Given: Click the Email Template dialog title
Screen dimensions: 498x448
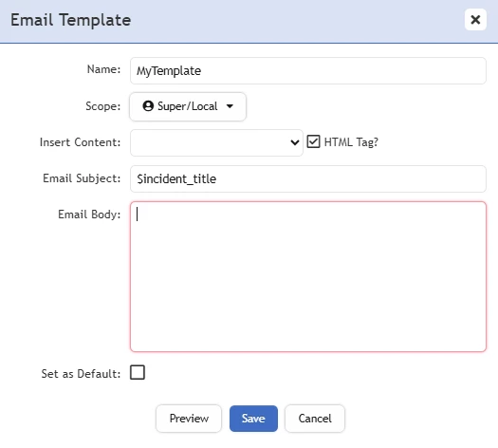Looking at the screenshot, I should point(70,20).
